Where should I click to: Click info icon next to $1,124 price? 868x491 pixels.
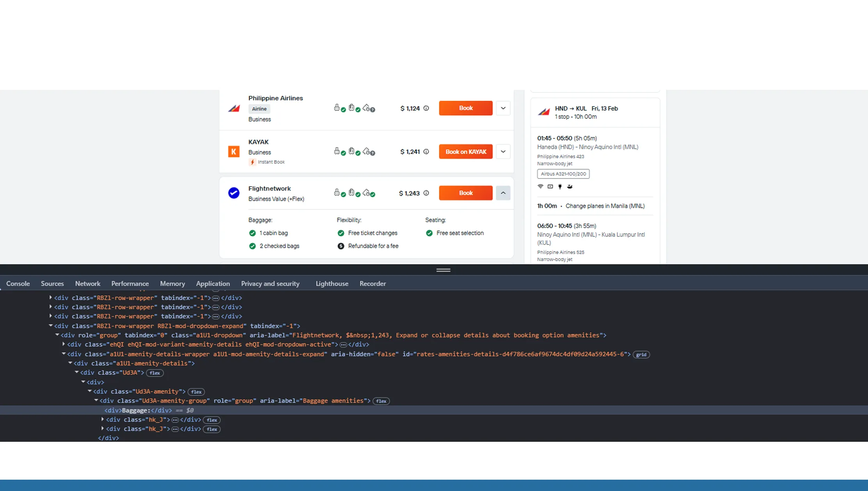click(x=426, y=108)
